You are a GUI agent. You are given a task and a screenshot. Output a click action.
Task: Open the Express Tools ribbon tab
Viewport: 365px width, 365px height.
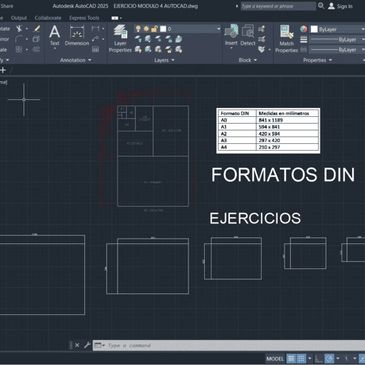coord(84,18)
